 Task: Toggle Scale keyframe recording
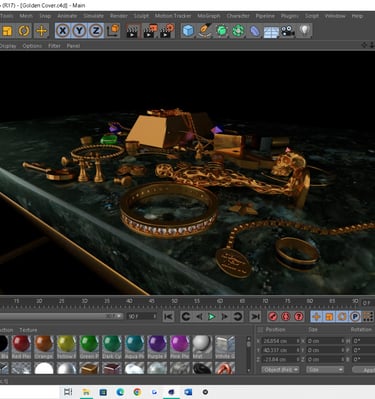(x=329, y=316)
